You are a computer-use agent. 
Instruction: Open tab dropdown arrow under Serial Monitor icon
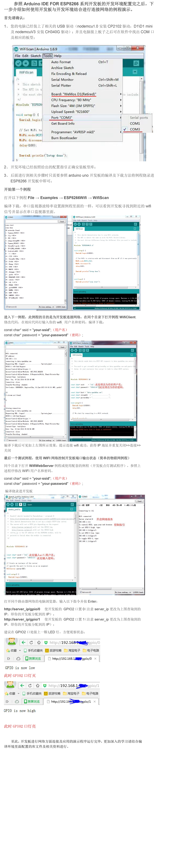[x=135, y=72]
